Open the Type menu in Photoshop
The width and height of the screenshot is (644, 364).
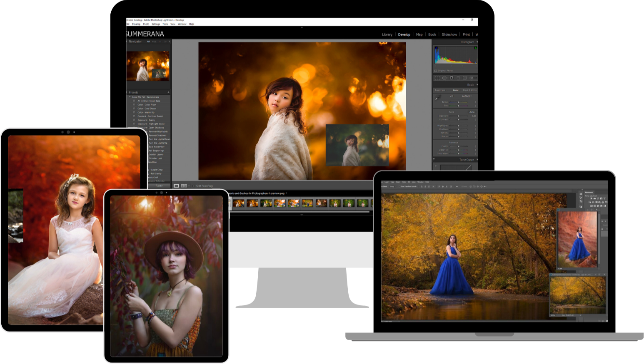point(392,182)
